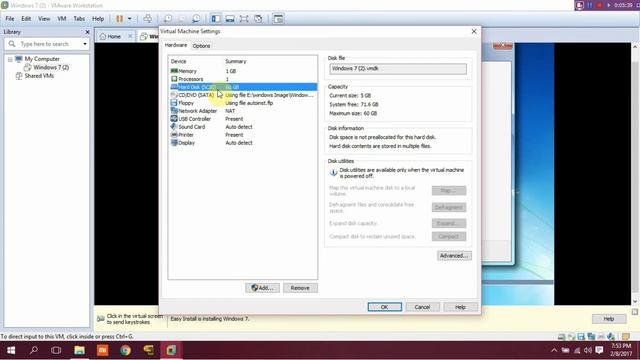Close the Library panel

tap(87, 32)
